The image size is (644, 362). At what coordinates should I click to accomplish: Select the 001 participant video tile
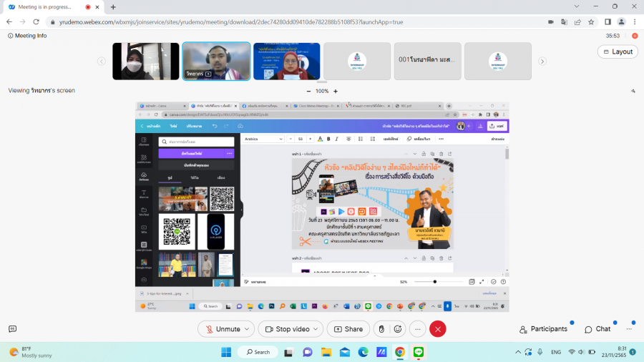[427, 61]
